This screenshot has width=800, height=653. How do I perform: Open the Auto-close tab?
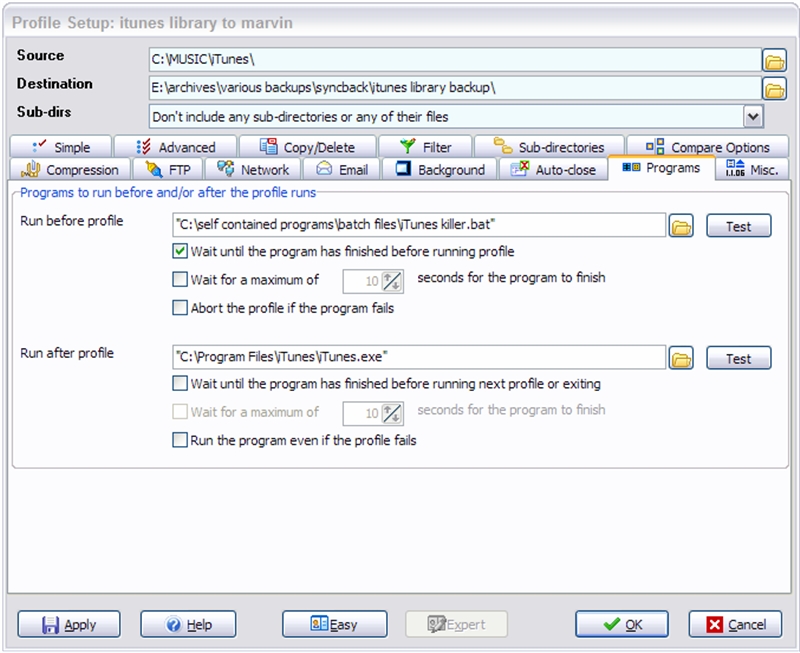tap(554, 169)
